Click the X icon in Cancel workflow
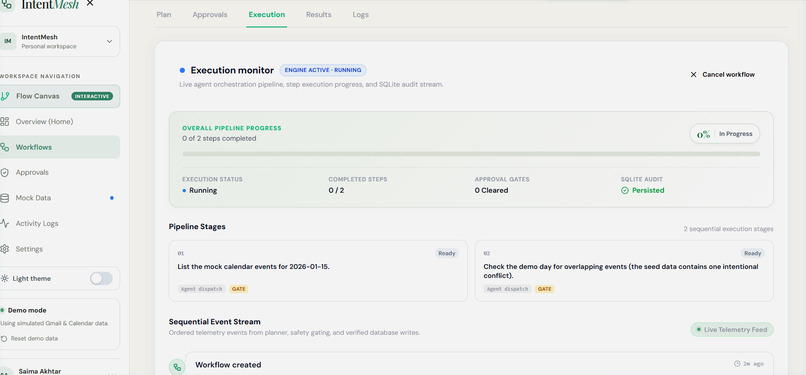This screenshot has width=806, height=375. [693, 74]
